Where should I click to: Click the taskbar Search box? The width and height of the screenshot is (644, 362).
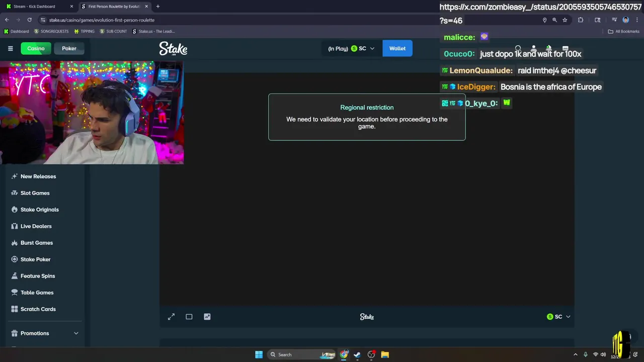(x=302, y=354)
